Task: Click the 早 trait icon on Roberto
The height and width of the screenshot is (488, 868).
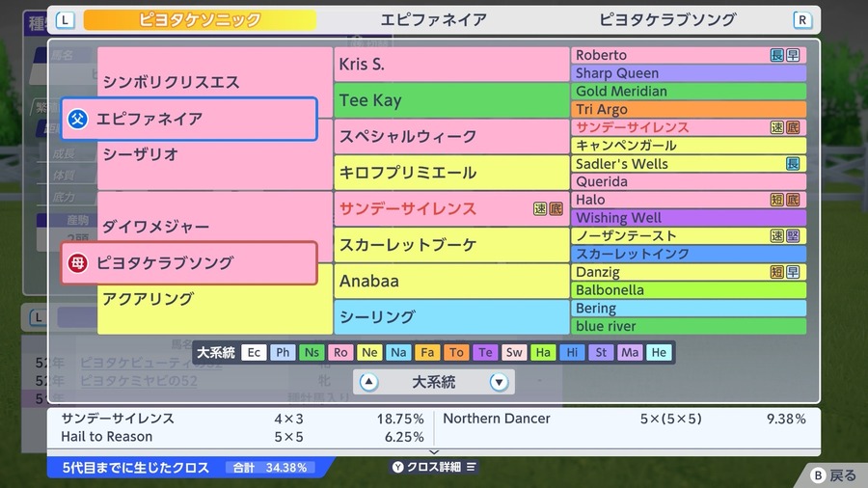Action: pos(794,55)
